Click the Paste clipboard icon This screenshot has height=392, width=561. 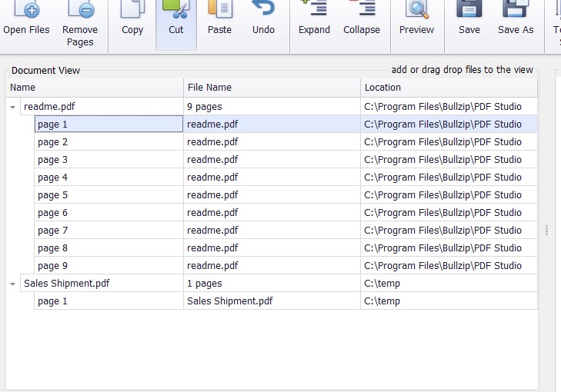pos(219,11)
